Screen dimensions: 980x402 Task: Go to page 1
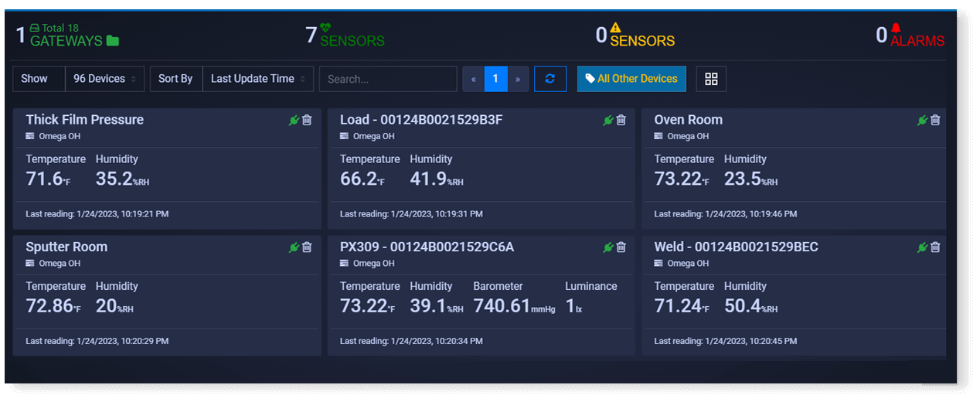(x=495, y=79)
